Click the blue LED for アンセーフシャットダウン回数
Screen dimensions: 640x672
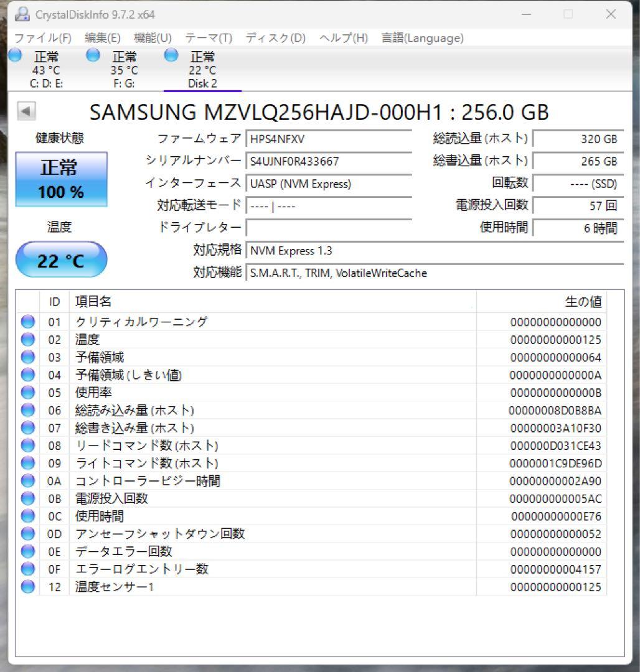pyautogui.click(x=27, y=533)
